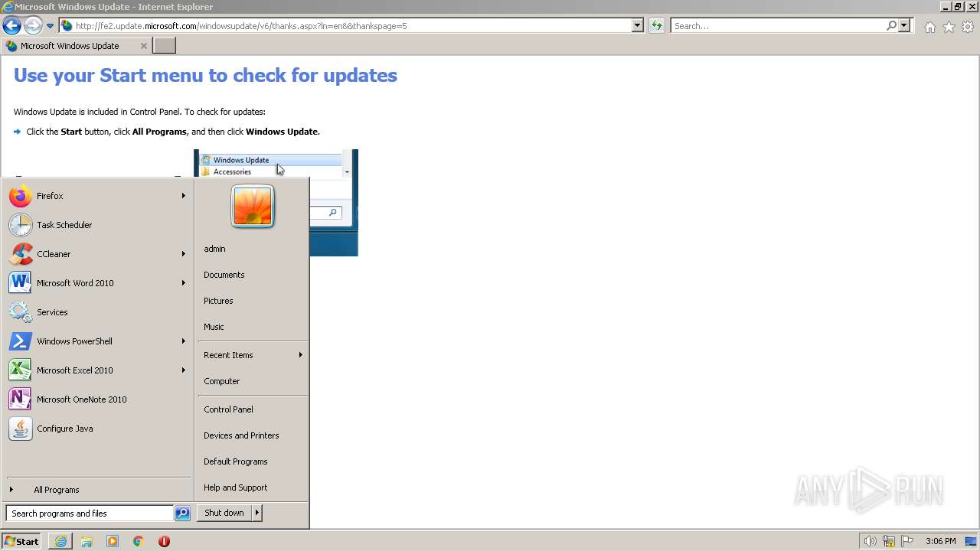Screen dimensions: 980x551
Task: Open Configure Java
Action: (98, 429)
